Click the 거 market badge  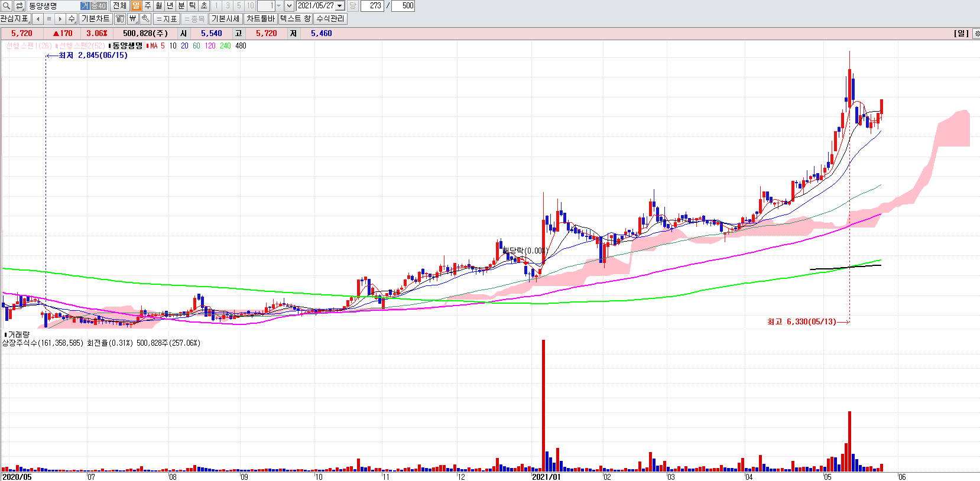(85, 6)
